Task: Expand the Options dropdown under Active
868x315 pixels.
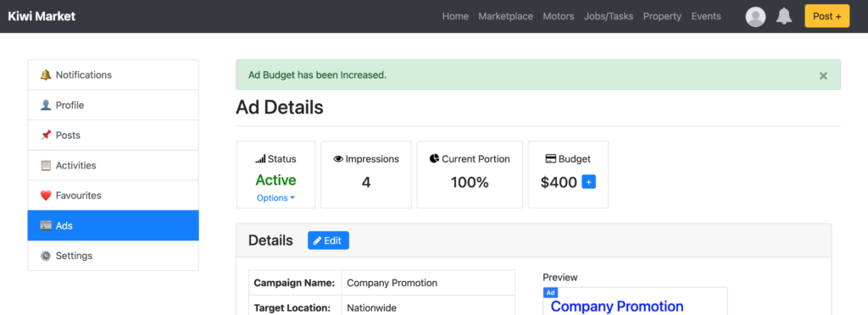Action: [275, 198]
